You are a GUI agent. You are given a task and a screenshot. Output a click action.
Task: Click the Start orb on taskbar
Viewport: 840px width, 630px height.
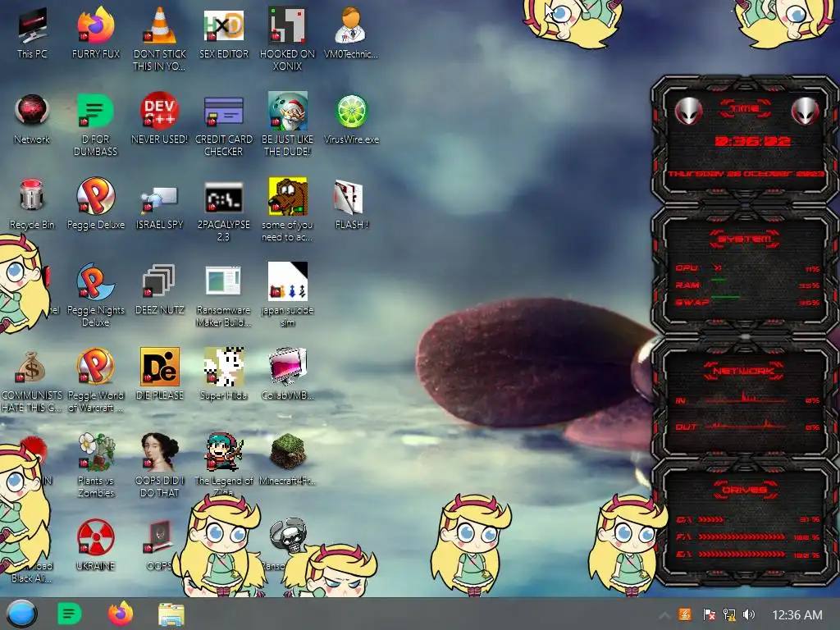tap(22, 614)
